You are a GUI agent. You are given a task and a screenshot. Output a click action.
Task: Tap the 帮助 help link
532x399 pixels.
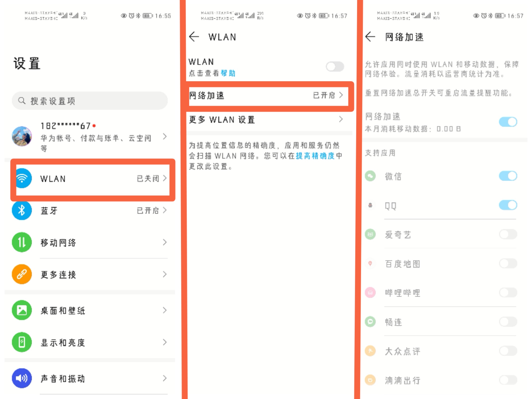[228, 73]
